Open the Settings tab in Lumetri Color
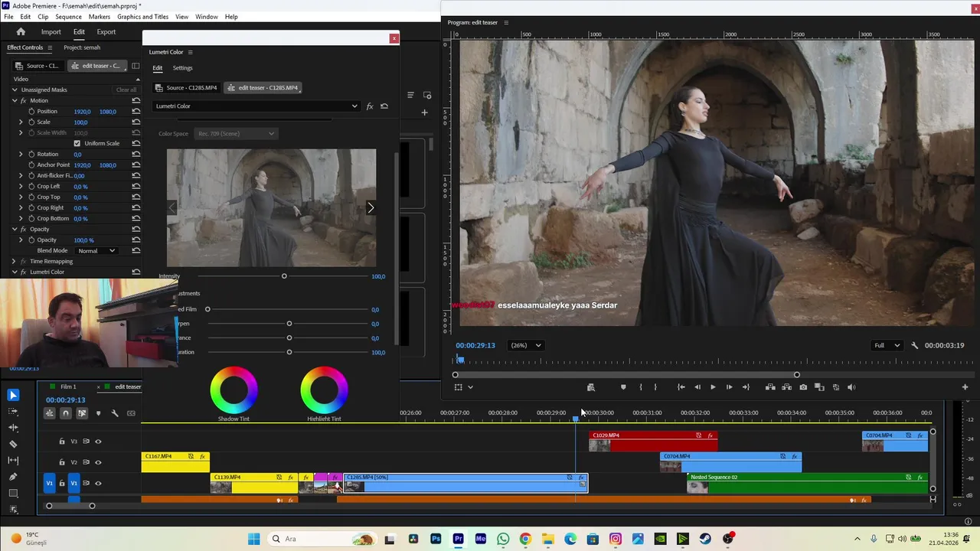 (182, 68)
